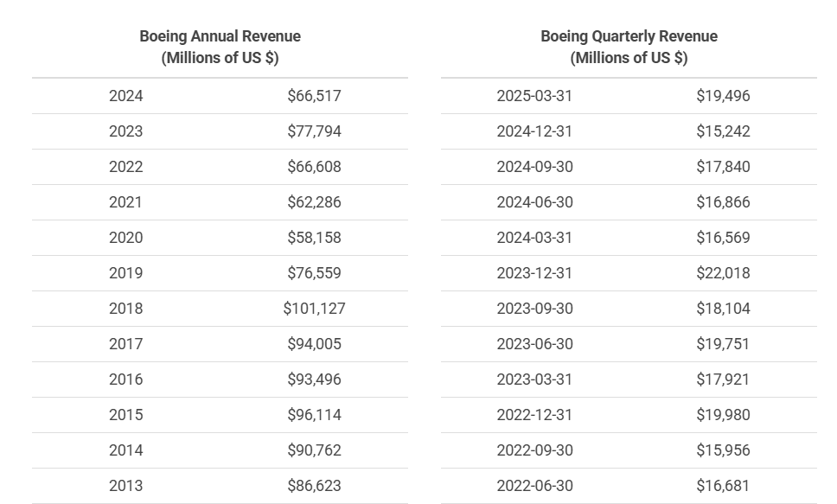Select the $15,242 quarterly revenue value
Viewport: 837px width, 504px height.
[x=723, y=131]
